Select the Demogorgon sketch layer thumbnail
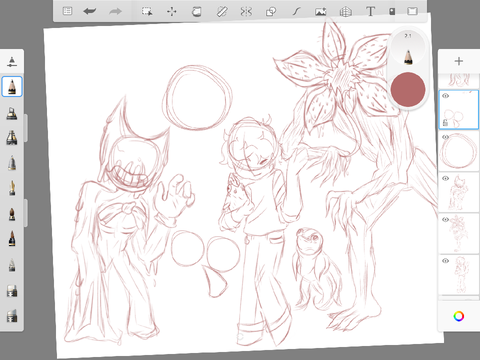This screenshot has width=480, height=360. coord(459,233)
